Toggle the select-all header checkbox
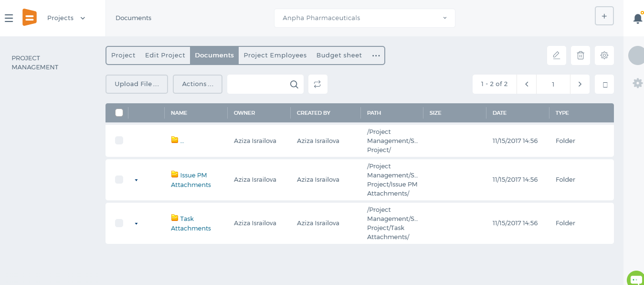 pyautogui.click(x=119, y=113)
